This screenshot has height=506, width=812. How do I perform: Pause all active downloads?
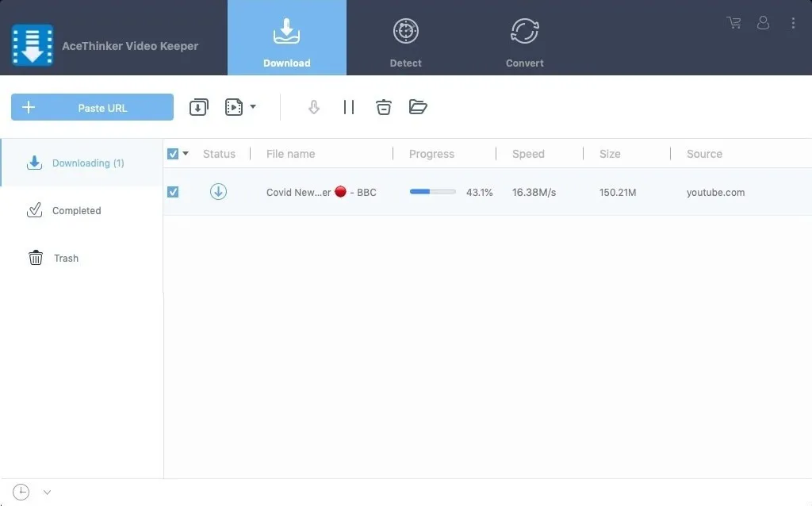click(x=349, y=106)
